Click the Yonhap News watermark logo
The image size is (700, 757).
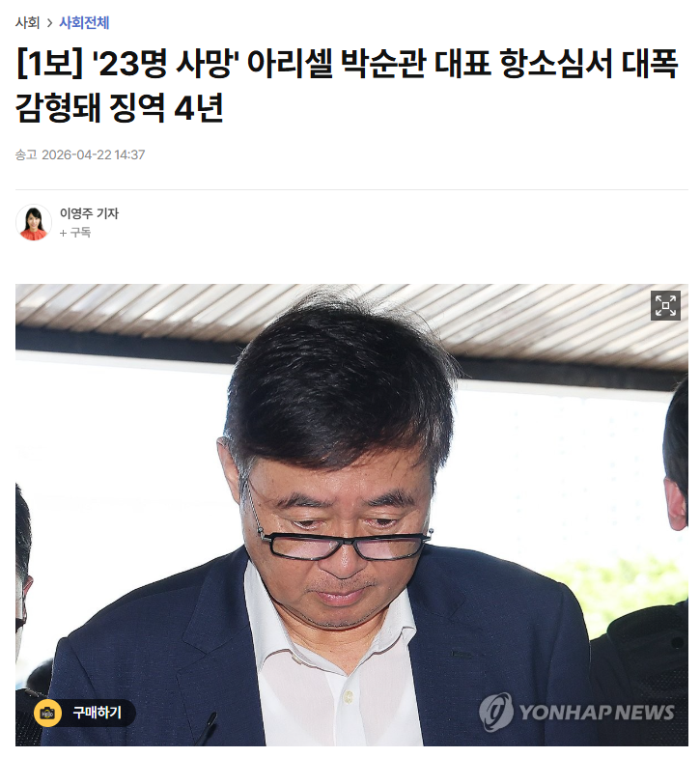click(x=577, y=713)
